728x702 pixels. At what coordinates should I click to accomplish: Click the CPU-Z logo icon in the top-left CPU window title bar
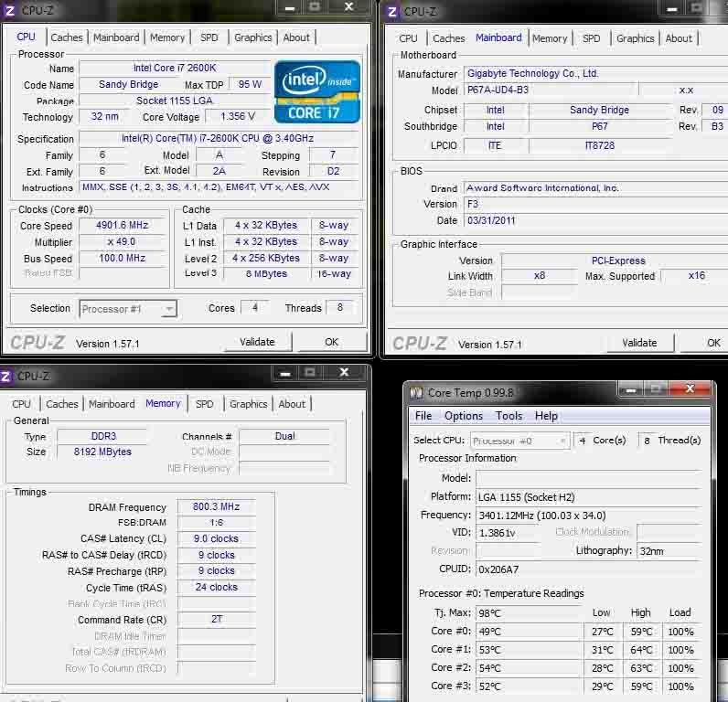9,10
